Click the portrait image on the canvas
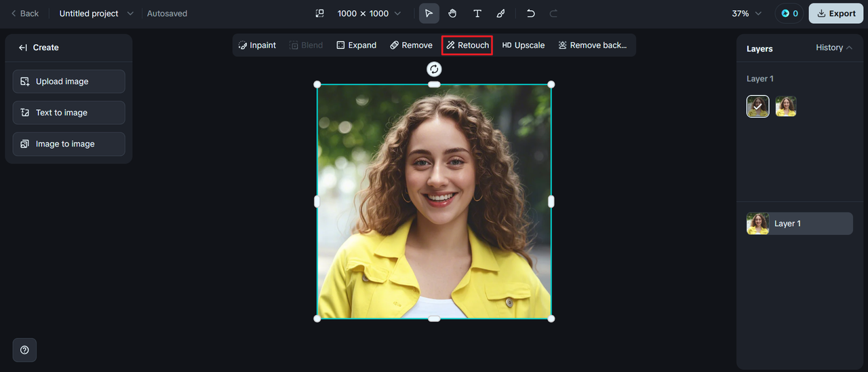 [x=434, y=202]
